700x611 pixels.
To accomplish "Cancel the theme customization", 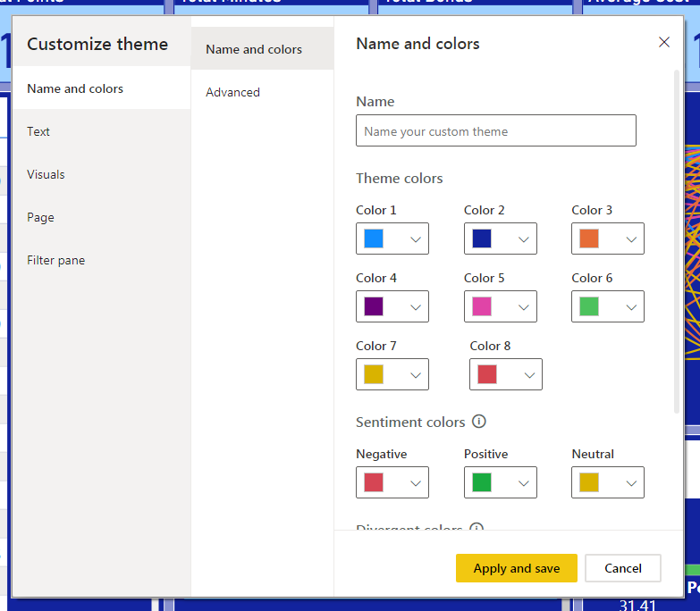I will (623, 568).
